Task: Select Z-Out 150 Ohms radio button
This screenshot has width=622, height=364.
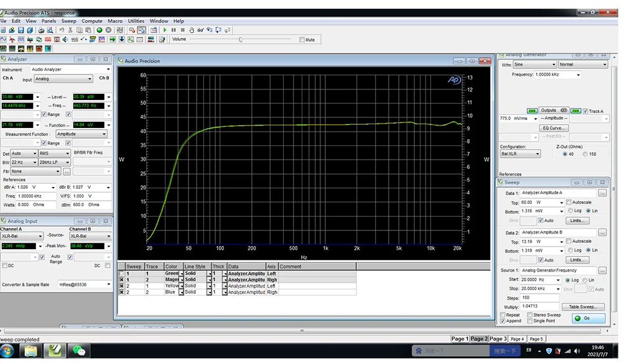Action: 585,154
